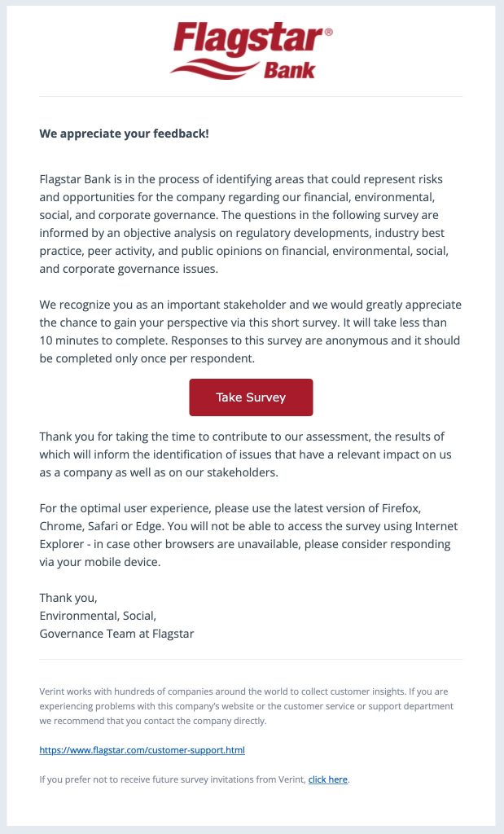The width and height of the screenshot is (504, 834).
Task: Unsubscribe via the click here link
Action: [x=328, y=779]
